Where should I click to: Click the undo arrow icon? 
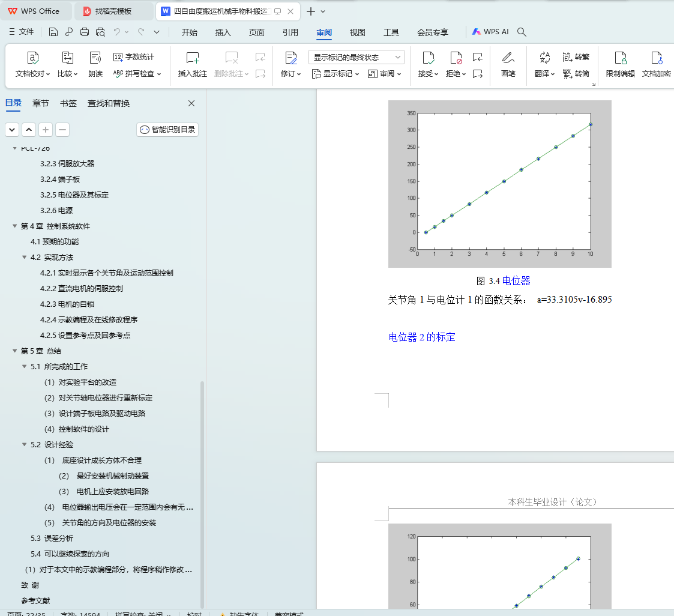click(x=117, y=32)
